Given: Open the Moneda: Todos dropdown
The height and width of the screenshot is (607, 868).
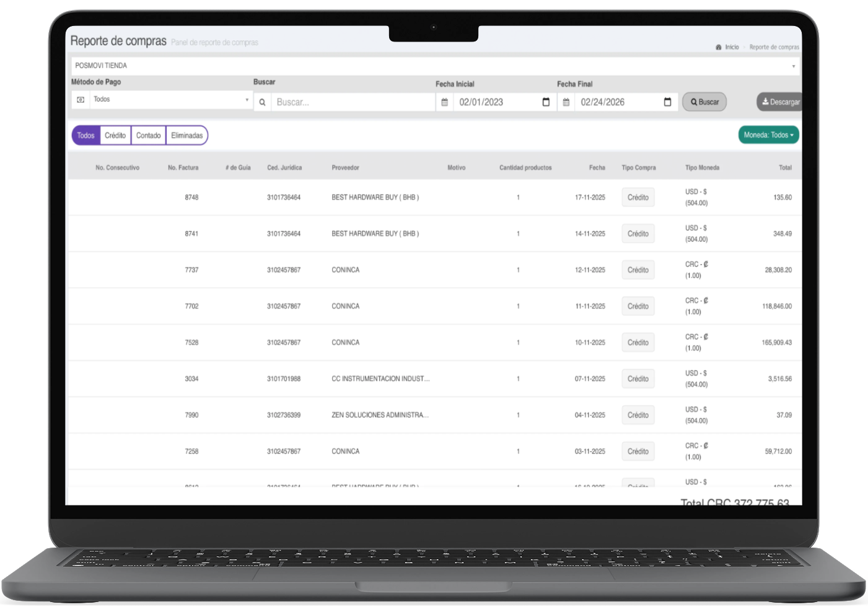Looking at the screenshot, I should (769, 134).
